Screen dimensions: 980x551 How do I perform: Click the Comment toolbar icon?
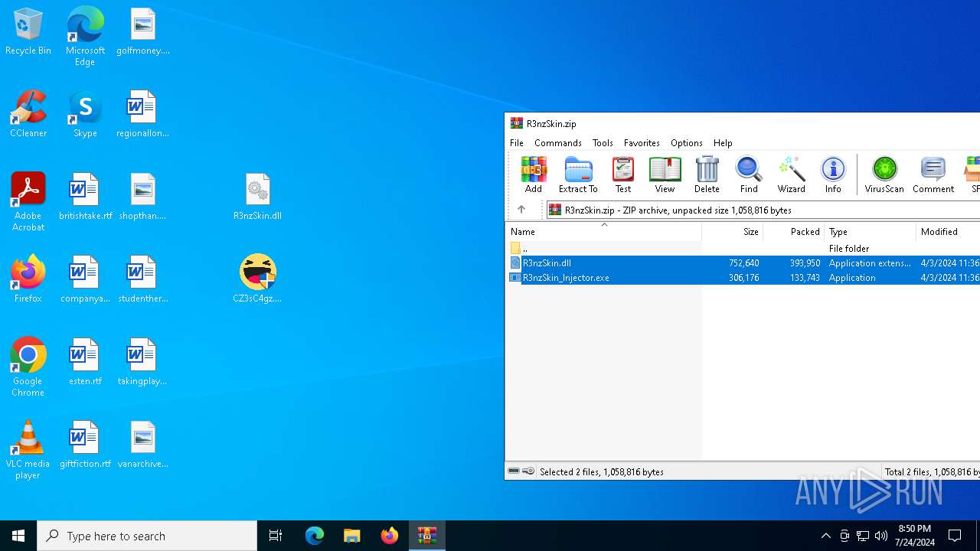pyautogui.click(x=933, y=174)
